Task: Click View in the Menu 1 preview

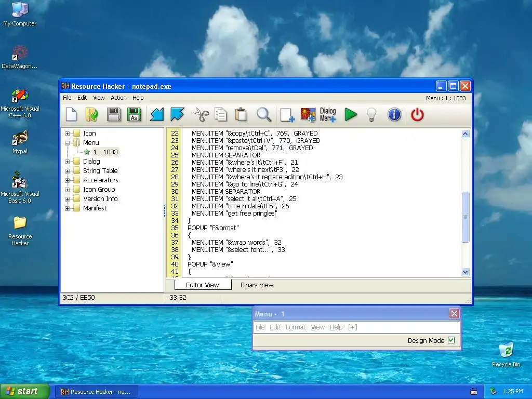Action: click(x=317, y=327)
